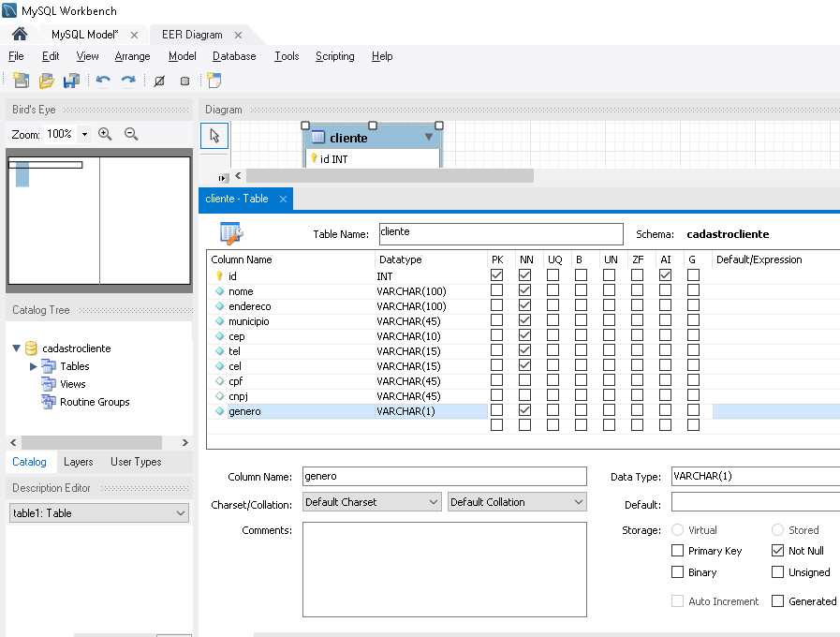Toggle align to grid icon
The image size is (840, 637).
pos(184,81)
